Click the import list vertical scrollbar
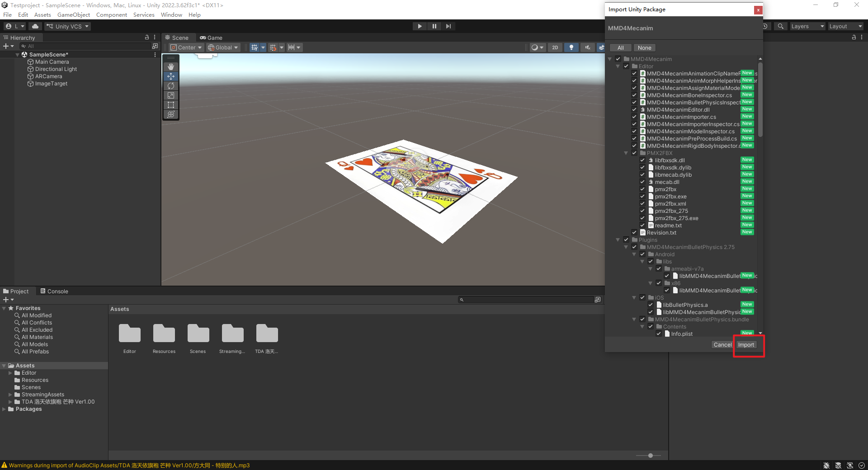868x470 pixels. tap(760, 99)
